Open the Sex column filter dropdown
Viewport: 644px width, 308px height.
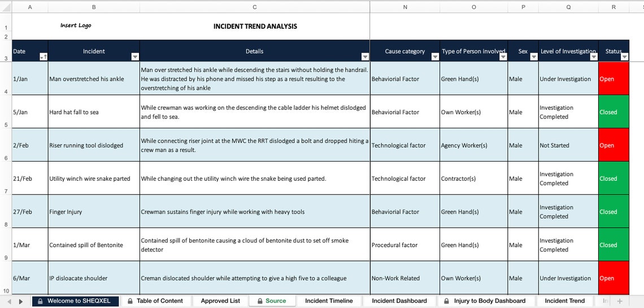pos(533,57)
